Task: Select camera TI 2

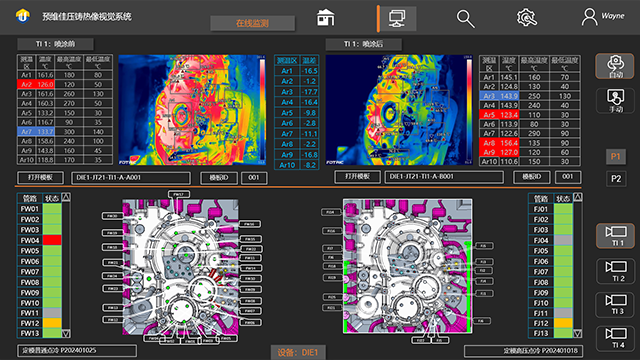Action: coord(616,271)
